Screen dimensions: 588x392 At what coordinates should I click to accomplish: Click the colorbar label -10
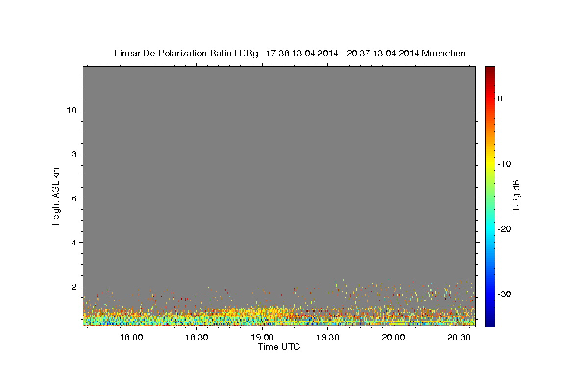(x=505, y=164)
